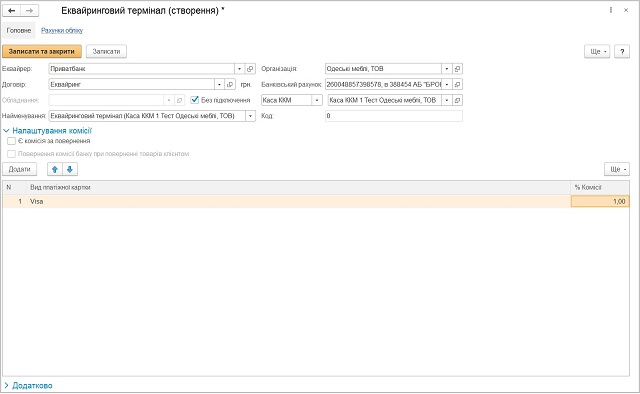Viewport: 640px width, 394px height.
Task: Toggle Повернення комісії банку при поверненні checkbox
Action: [x=11, y=154]
